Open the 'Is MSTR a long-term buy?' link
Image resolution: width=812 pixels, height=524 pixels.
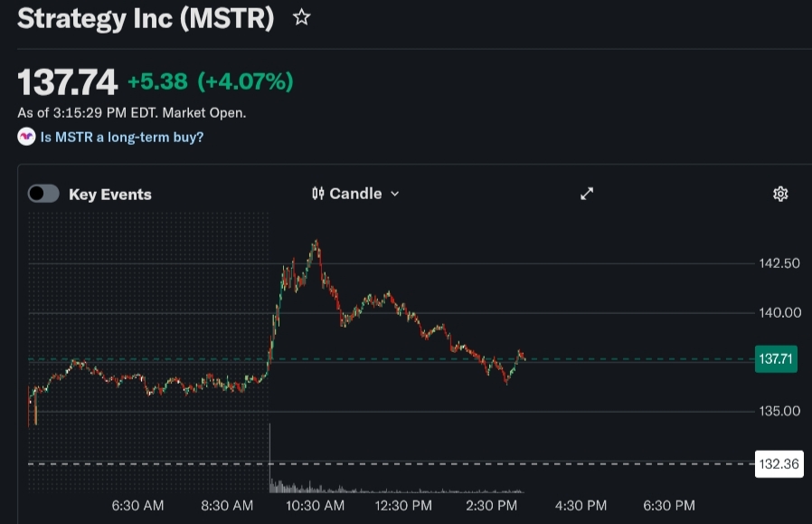121,136
